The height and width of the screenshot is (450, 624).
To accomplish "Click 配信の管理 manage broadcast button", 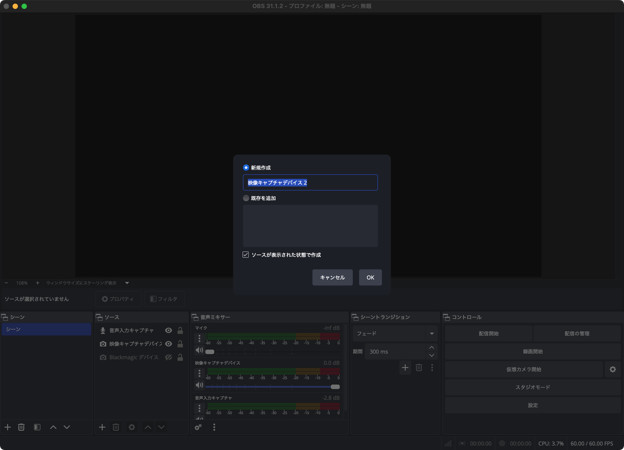I will click(577, 333).
